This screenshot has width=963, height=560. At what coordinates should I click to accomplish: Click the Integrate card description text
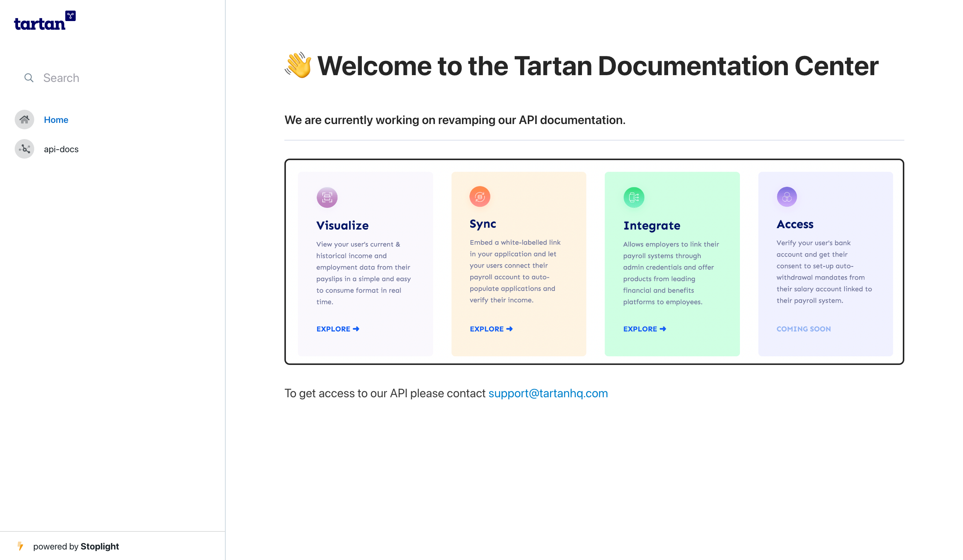coord(671,273)
